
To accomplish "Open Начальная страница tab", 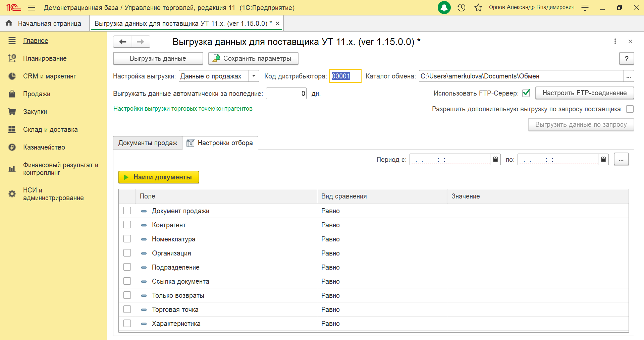I will (x=45, y=23).
